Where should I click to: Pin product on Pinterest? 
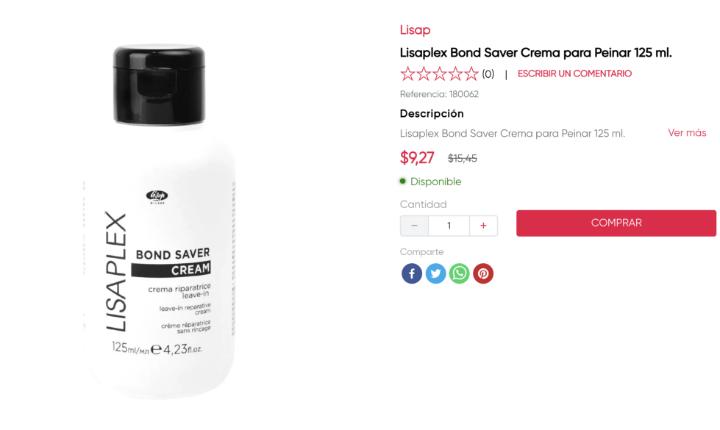[x=483, y=273]
